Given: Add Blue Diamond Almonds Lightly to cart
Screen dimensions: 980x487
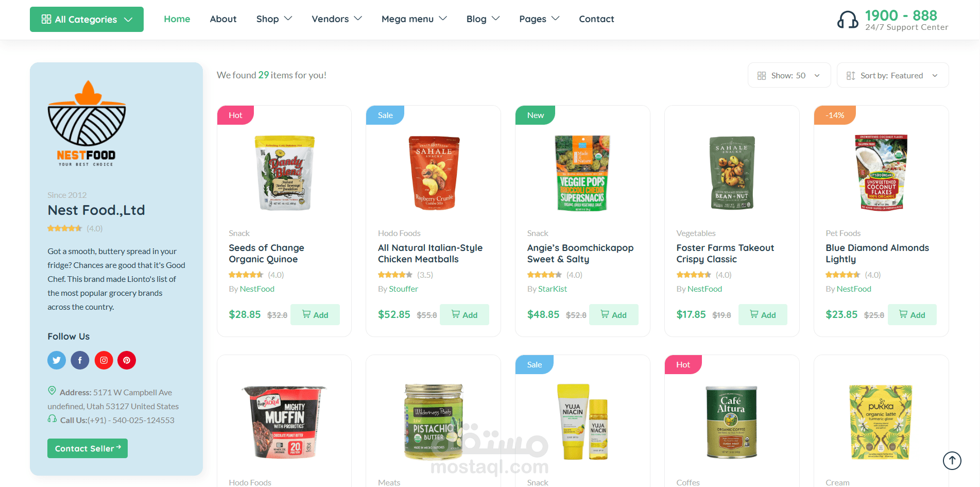Looking at the screenshot, I should [912, 315].
